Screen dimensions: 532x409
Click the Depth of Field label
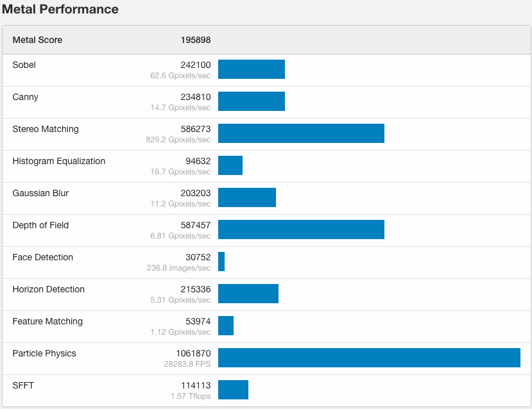pos(40,225)
